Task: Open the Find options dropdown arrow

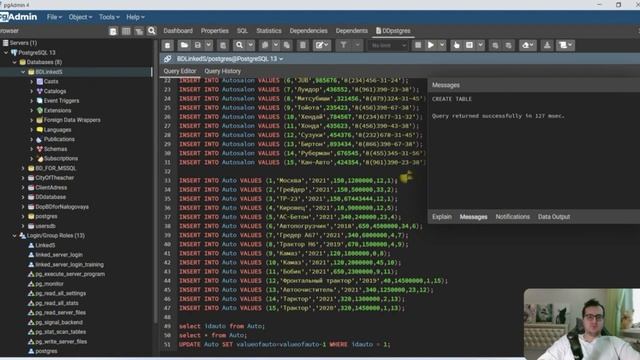Action: [x=251, y=45]
